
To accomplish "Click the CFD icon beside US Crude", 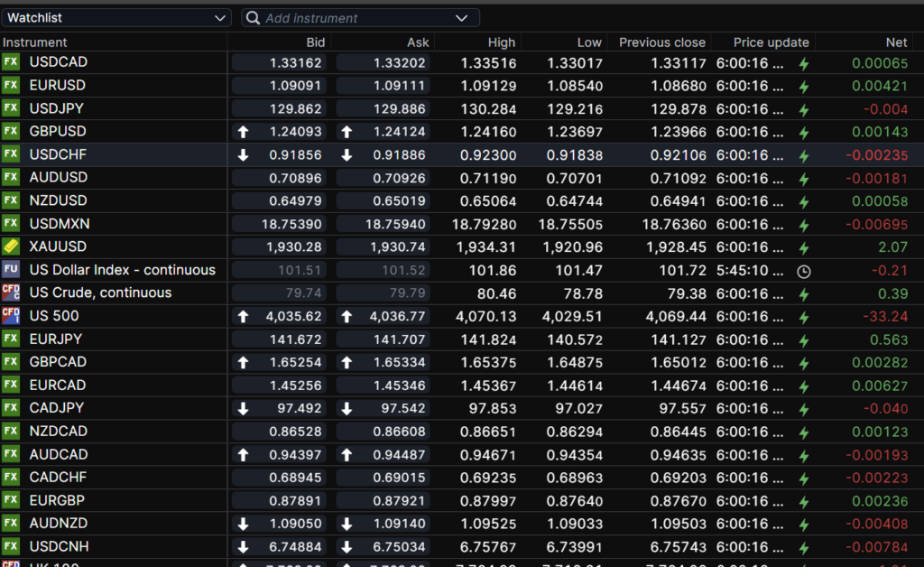I will point(11,293).
